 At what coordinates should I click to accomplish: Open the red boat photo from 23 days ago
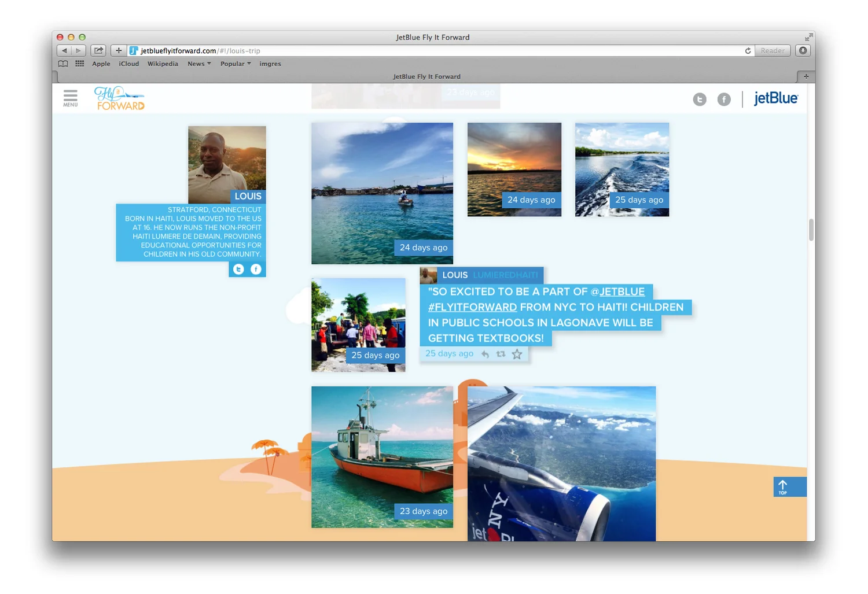point(382,457)
